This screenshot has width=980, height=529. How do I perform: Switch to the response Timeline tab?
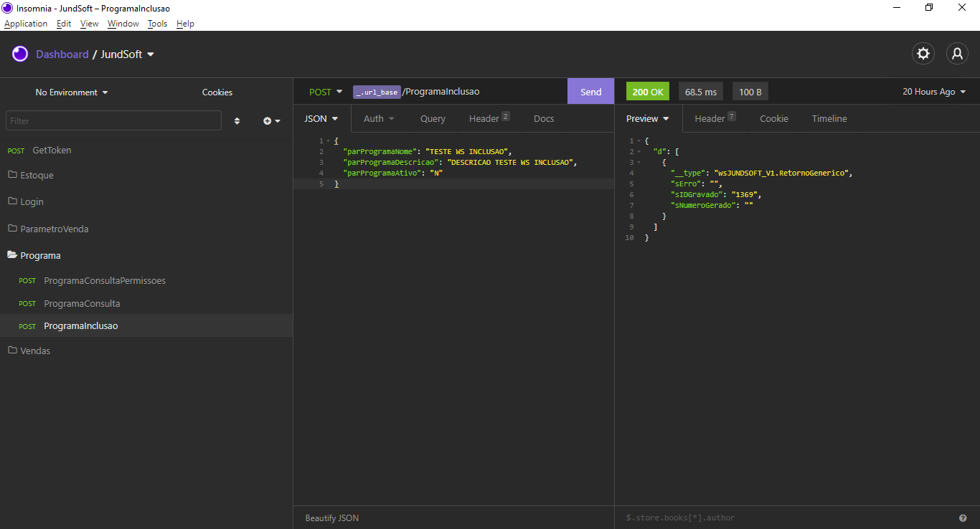(829, 119)
